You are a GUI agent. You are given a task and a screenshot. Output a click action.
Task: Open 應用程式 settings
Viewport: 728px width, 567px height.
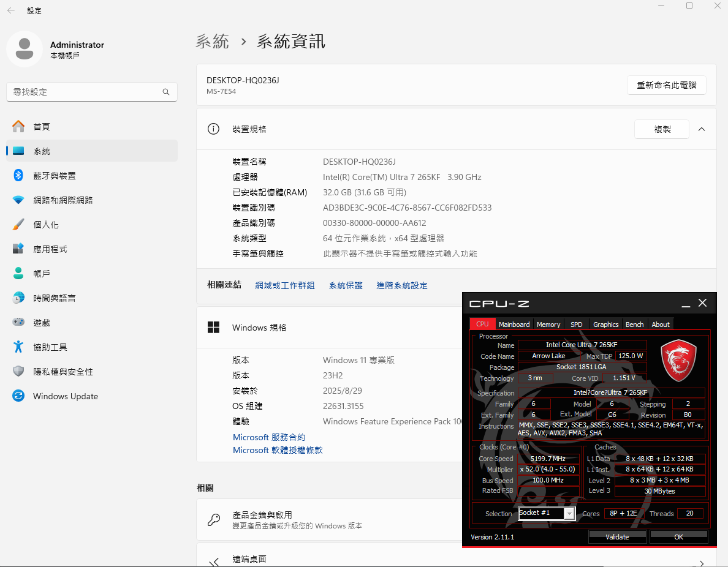pos(92,249)
